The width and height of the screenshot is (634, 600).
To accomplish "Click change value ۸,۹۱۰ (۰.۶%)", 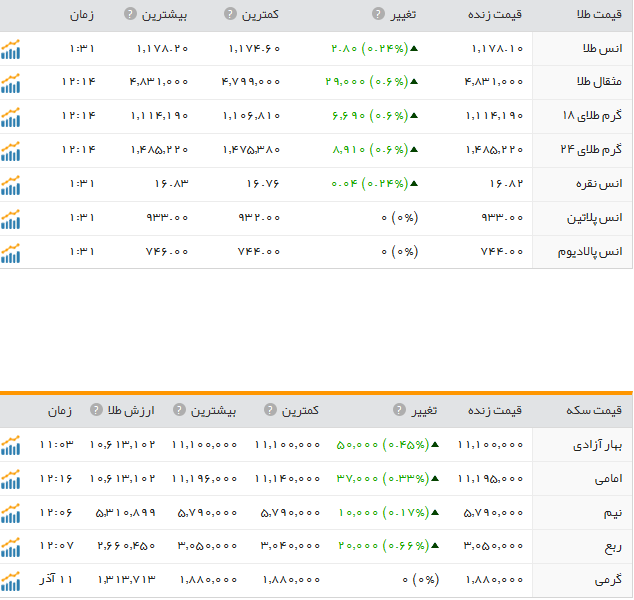I will [375, 150].
